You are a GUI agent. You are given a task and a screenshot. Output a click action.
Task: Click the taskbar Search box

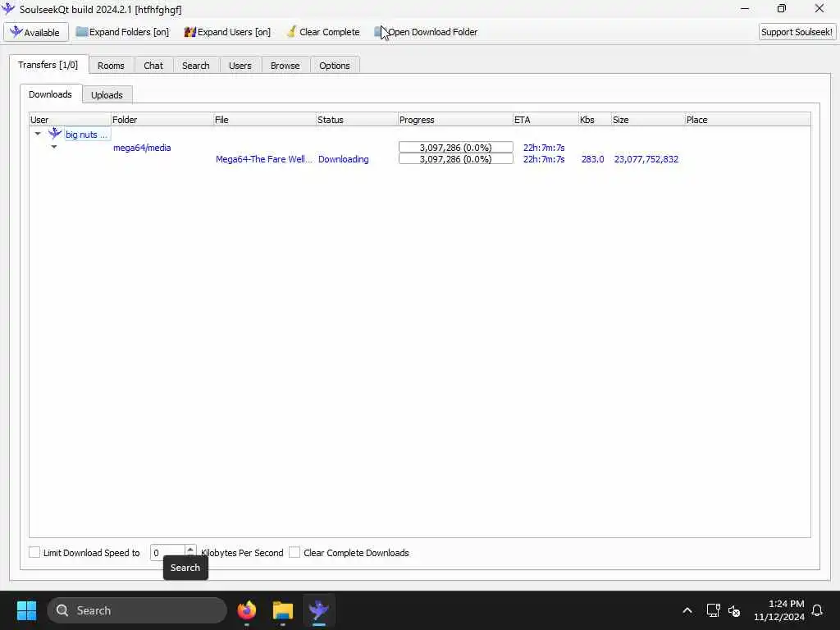point(137,610)
